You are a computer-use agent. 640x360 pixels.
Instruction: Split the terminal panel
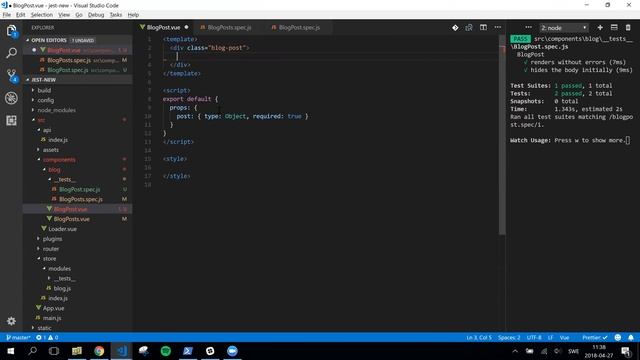614,28
